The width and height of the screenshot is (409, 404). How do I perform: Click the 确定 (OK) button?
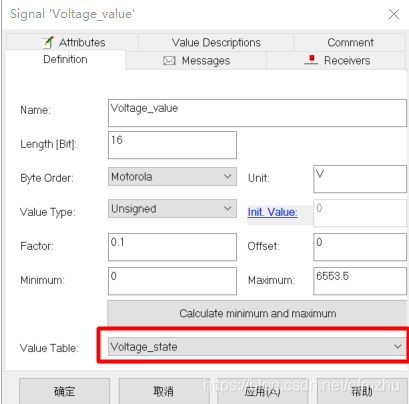(x=64, y=391)
